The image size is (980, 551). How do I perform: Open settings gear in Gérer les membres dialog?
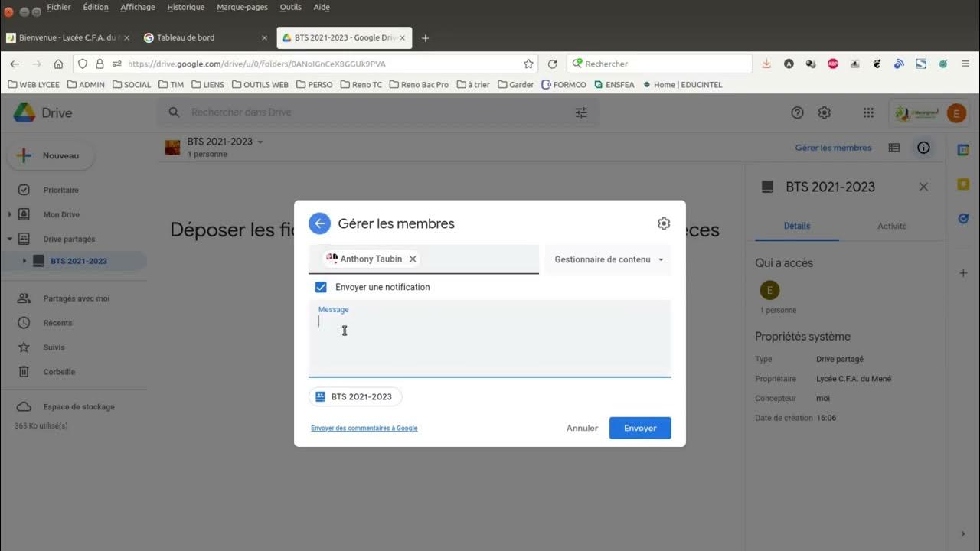coord(664,223)
